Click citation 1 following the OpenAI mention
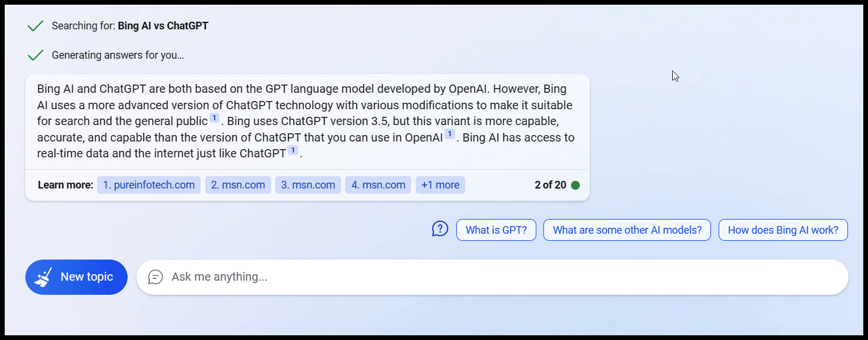This screenshot has height=340, width=868. pyautogui.click(x=449, y=134)
